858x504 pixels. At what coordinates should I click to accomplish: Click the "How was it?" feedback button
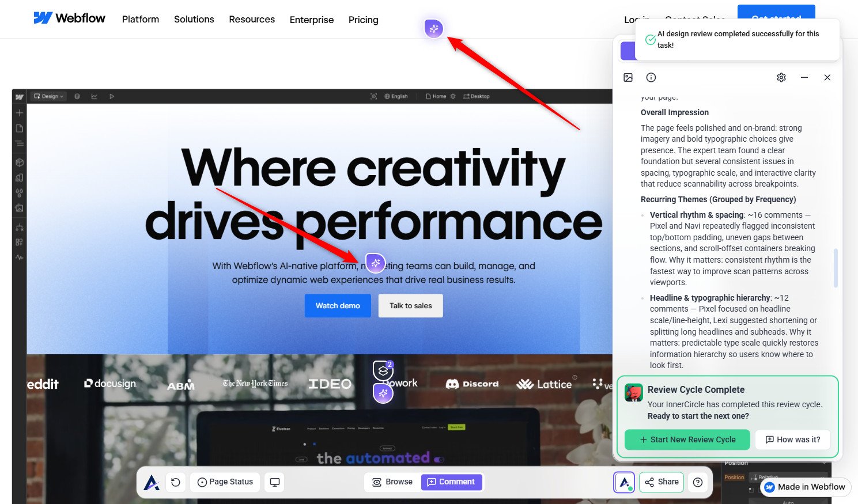(792, 439)
